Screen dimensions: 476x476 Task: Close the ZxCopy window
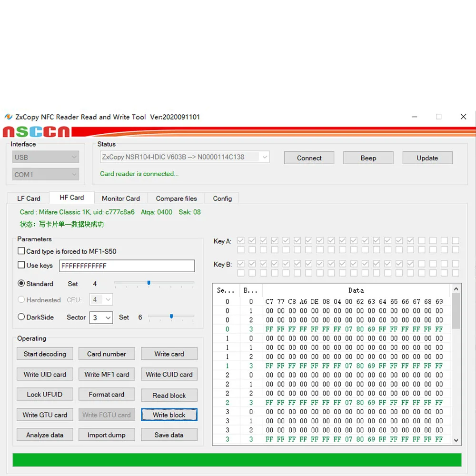(x=463, y=117)
